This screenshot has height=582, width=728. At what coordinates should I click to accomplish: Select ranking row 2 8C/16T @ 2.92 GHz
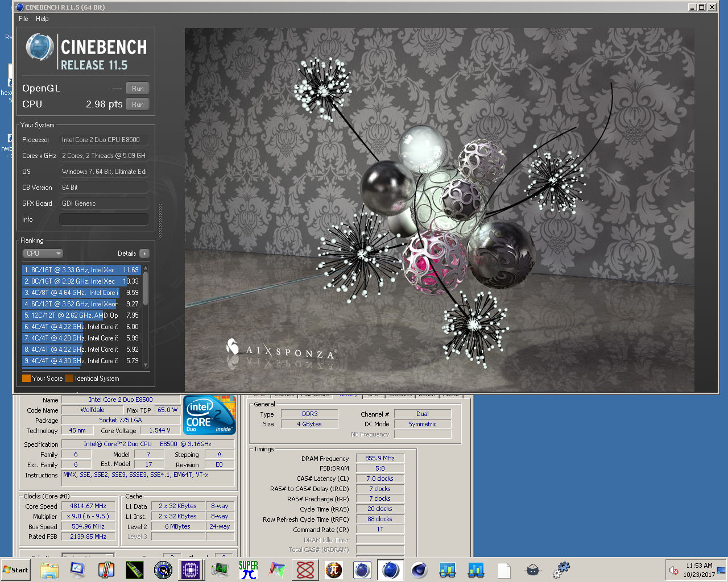82,281
